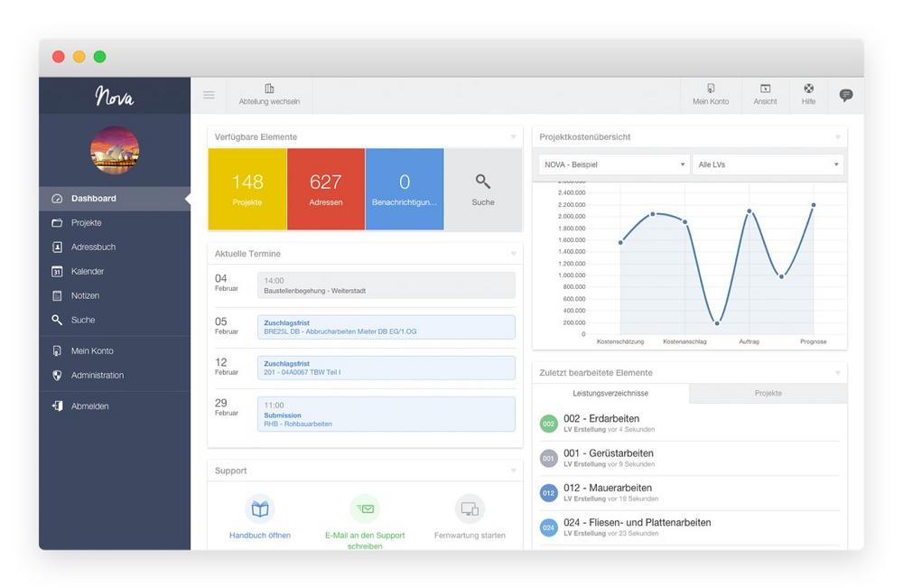Click the Prognose data point on chart
Viewport: 903px width, 588px height.
click(x=814, y=205)
